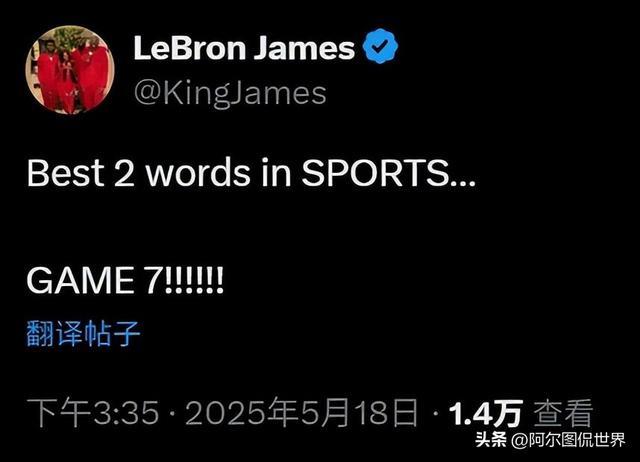Open the LeBron James display name

pos(244,48)
